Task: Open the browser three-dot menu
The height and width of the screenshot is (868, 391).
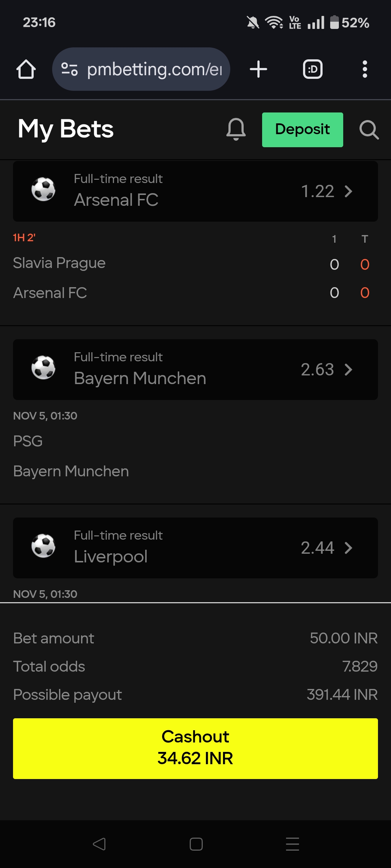Action: coord(365,69)
